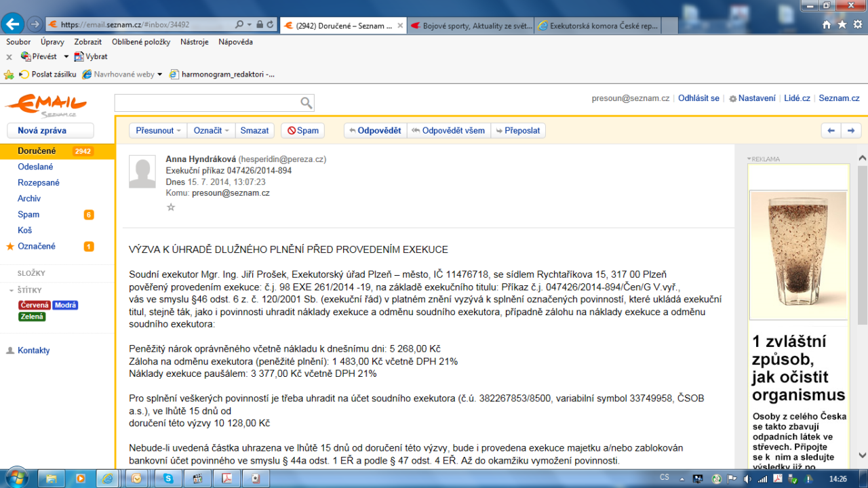This screenshot has height=488, width=868.
Task: Open the Oblíbené položky menu
Action: [142, 42]
